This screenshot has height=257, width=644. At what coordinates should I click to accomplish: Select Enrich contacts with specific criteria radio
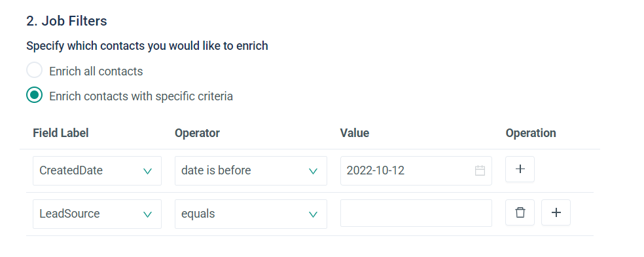click(x=35, y=95)
